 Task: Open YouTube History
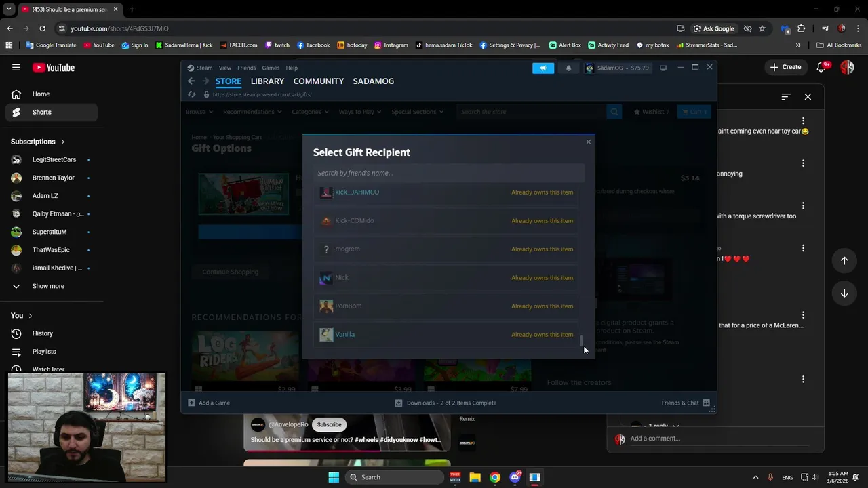tap(52, 333)
